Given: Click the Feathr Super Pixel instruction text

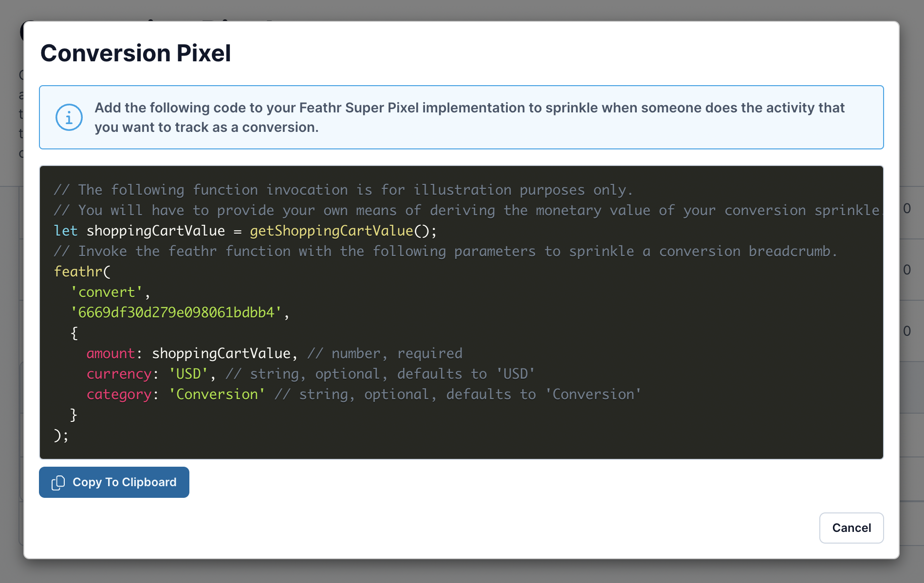Looking at the screenshot, I should 469,117.
